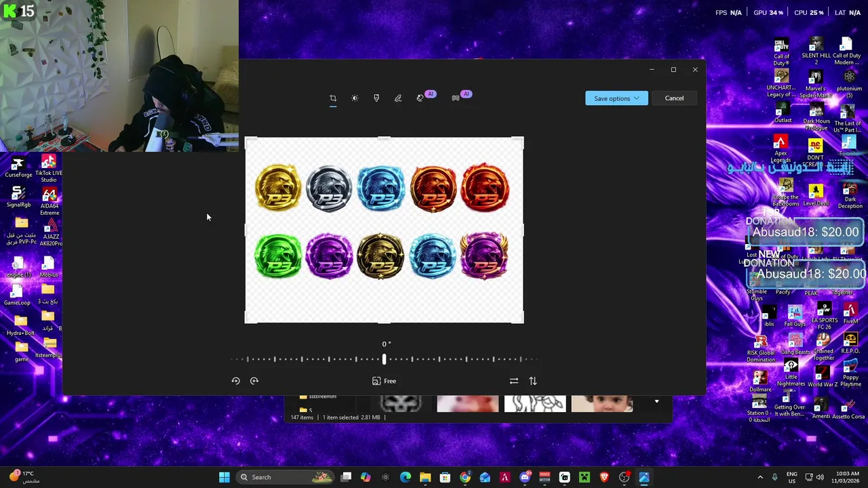Flip image vertically

coord(533,381)
